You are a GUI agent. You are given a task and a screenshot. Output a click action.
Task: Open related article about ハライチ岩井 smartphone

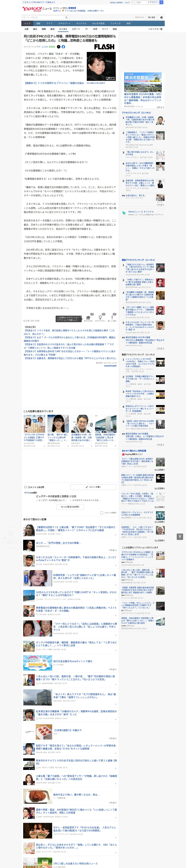[x=69, y=332]
